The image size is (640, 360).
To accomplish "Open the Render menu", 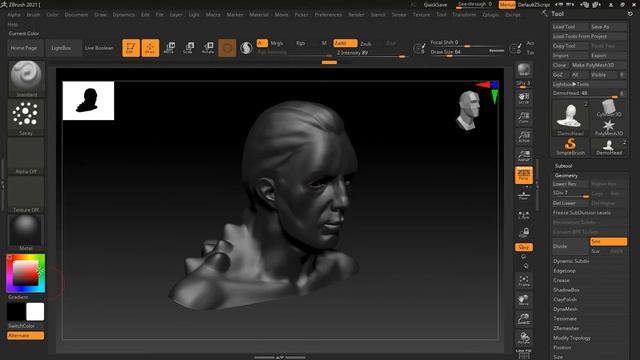I will point(356,15).
